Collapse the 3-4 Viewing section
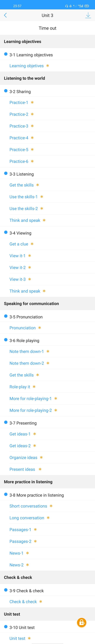 (47, 233)
